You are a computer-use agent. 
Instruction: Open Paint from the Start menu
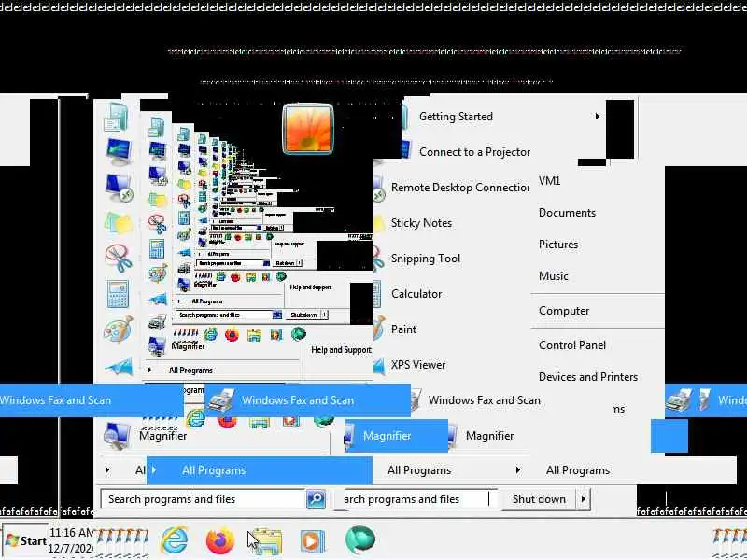[x=403, y=329]
